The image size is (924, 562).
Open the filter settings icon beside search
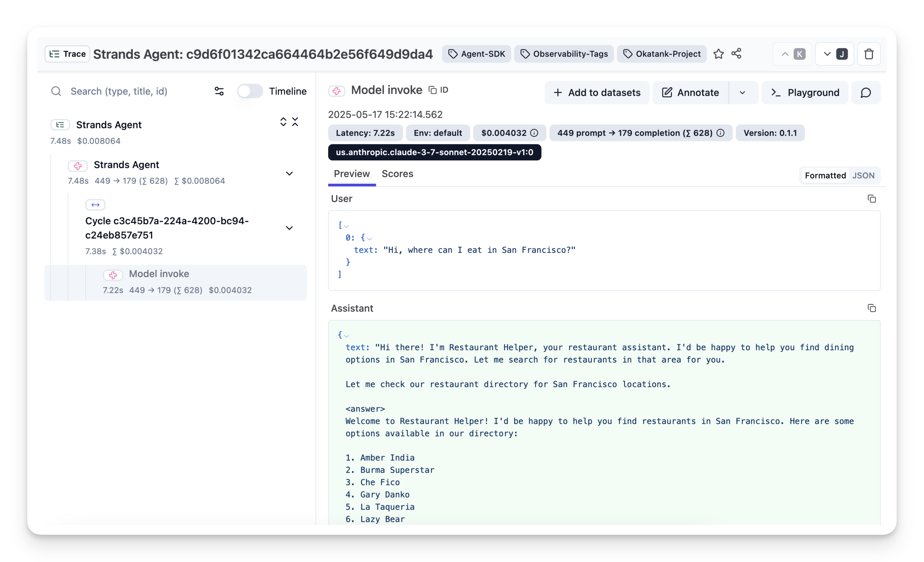point(219,91)
